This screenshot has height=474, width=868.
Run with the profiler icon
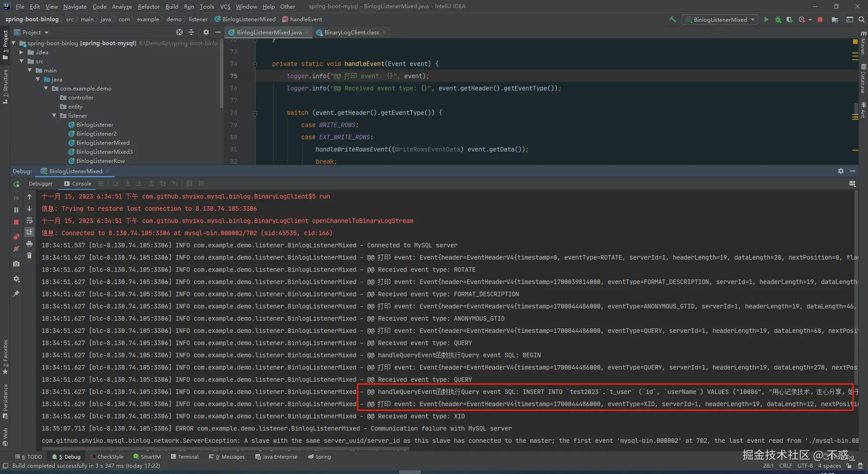(802, 19)
